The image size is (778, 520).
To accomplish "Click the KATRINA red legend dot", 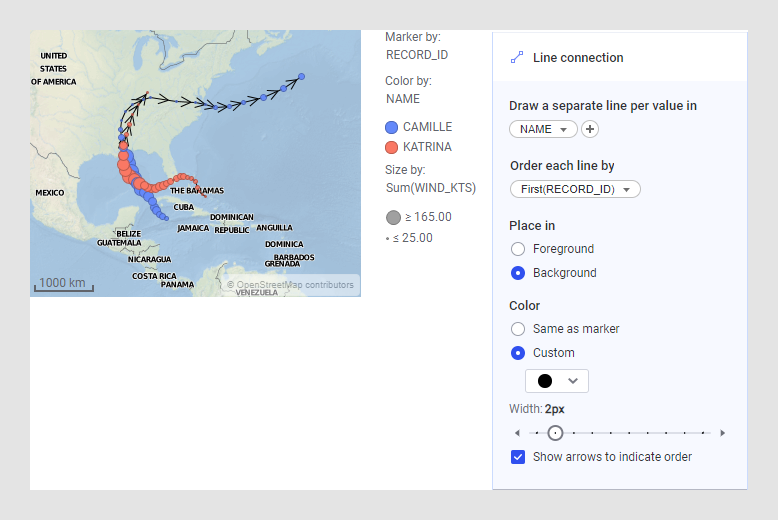I will pyautogui.click(x=392, y=147).
